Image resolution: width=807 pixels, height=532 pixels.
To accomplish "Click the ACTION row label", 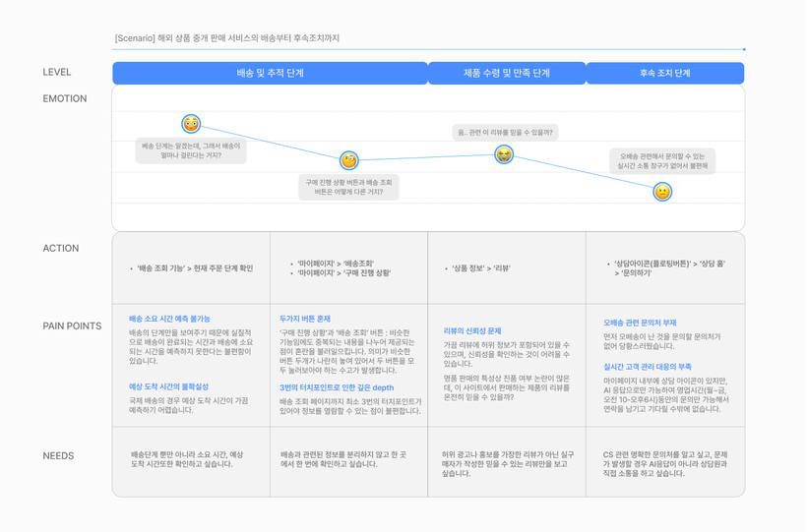I will (x=61, y=248).
